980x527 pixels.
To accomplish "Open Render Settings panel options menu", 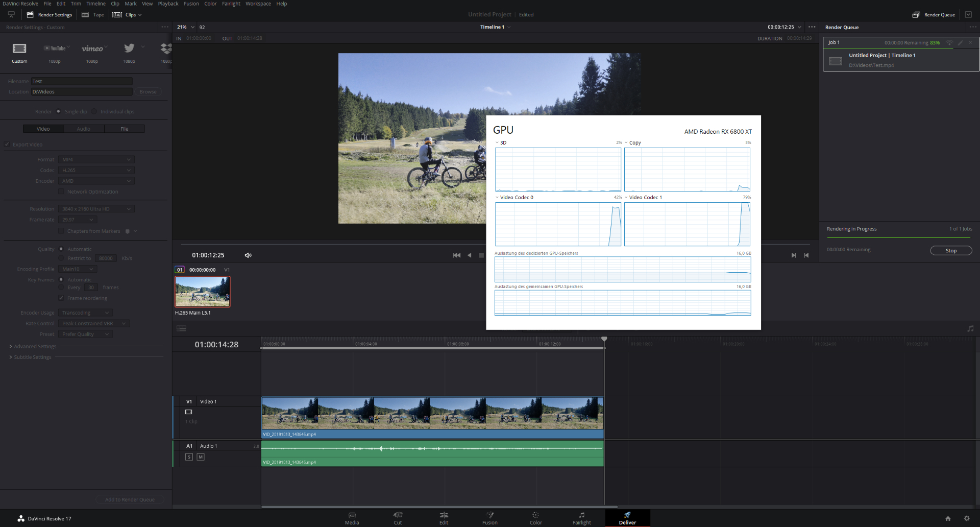I will click(165, 27).
